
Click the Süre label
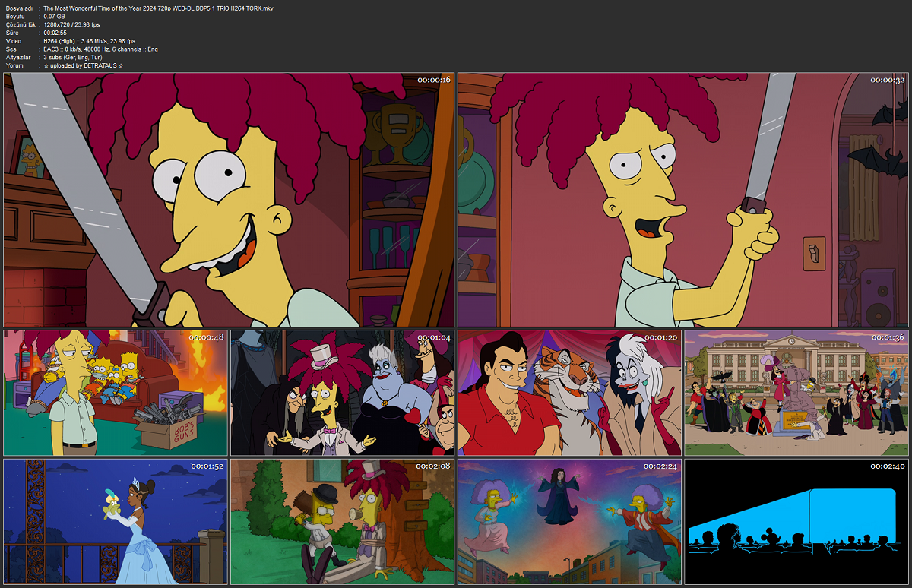[13, 33]
